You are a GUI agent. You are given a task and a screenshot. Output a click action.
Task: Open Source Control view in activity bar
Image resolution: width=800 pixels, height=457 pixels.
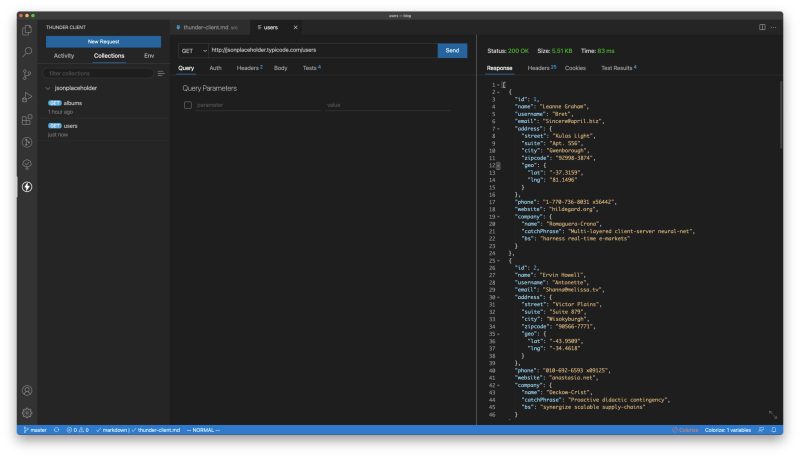coord(27,74)
